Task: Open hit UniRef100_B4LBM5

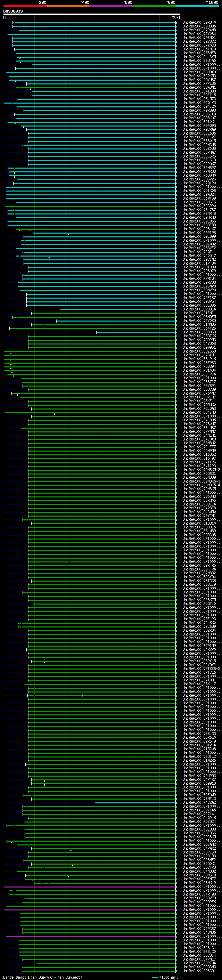Action: click(199, 420)
